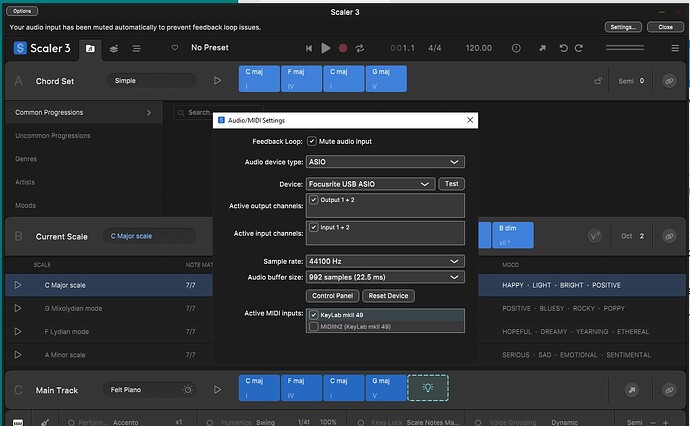
Task: Open the C Major scale selector
Action: pos(149,236)
